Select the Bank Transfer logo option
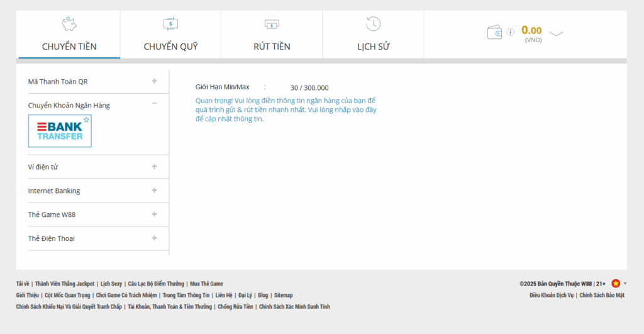Screen dimensions: 644x334 point(60,131)
